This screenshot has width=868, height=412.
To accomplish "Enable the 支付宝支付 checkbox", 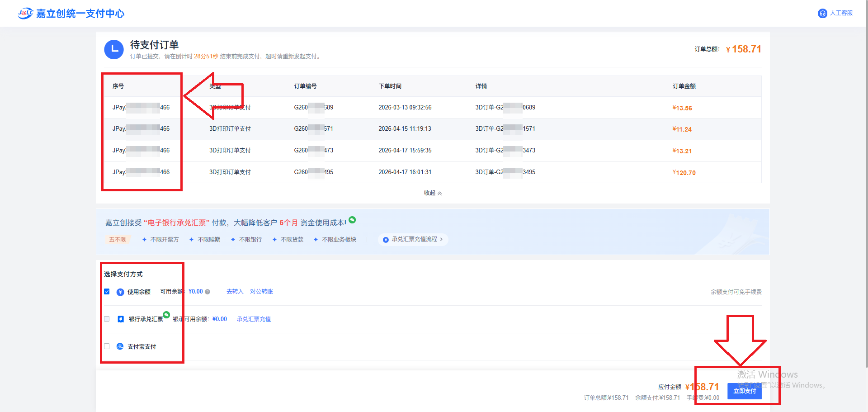I will tap(107, 346).
